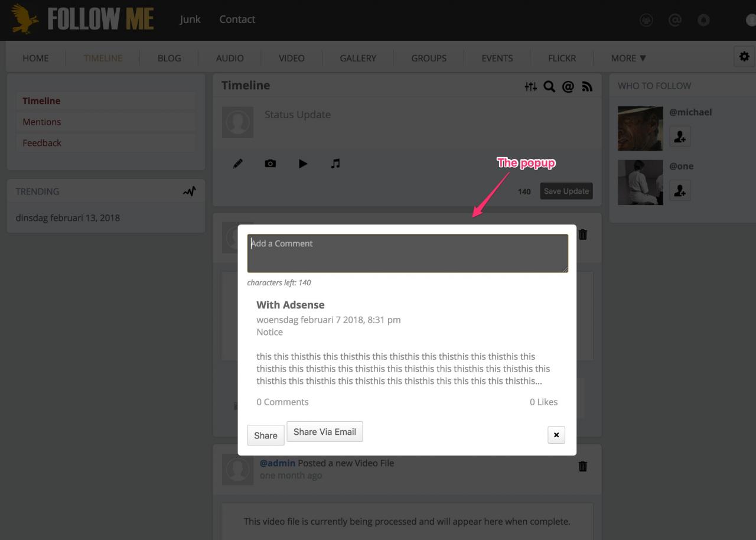Follow @michael with the add-user icon
The image size is (756, 540).
[x=680, y=136]
